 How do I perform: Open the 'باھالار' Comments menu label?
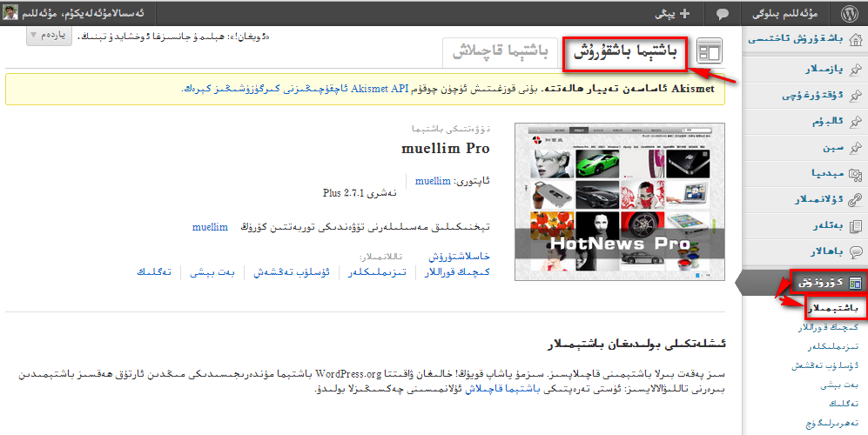(x=827, y=251)
